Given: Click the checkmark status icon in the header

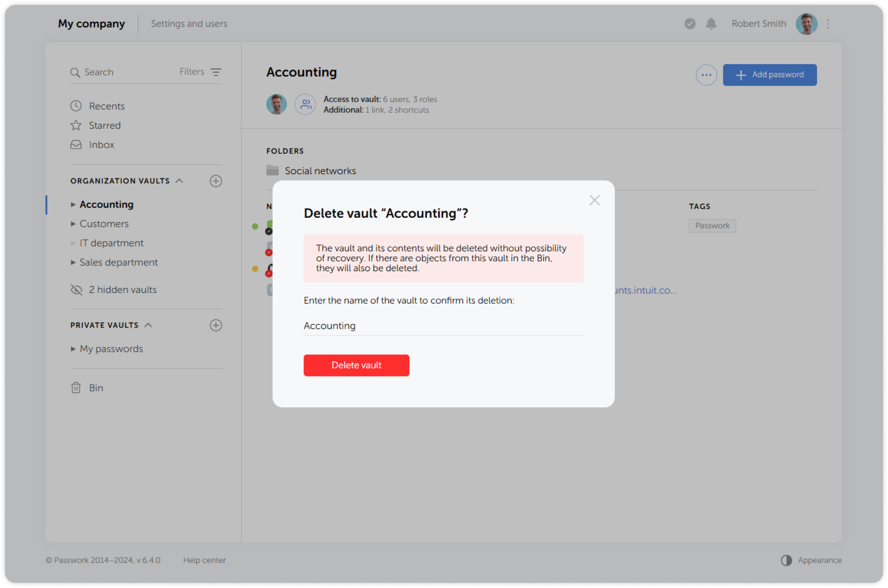Looking at the screenshot, I should pos(689,24).
